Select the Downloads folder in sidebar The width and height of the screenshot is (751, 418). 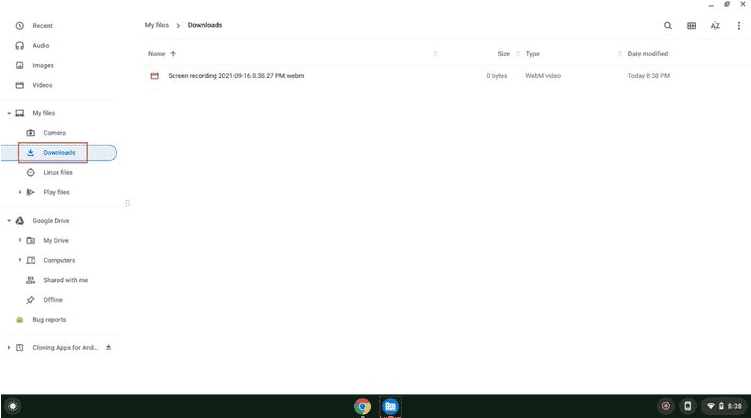(x=59, y=153)
